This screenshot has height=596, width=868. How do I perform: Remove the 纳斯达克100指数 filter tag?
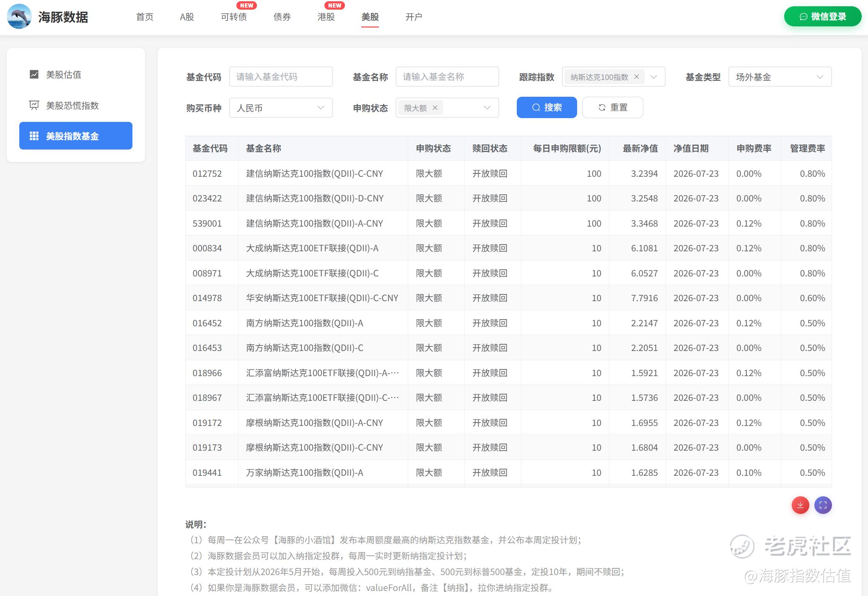pyautogui.click(x=637, y=77)
